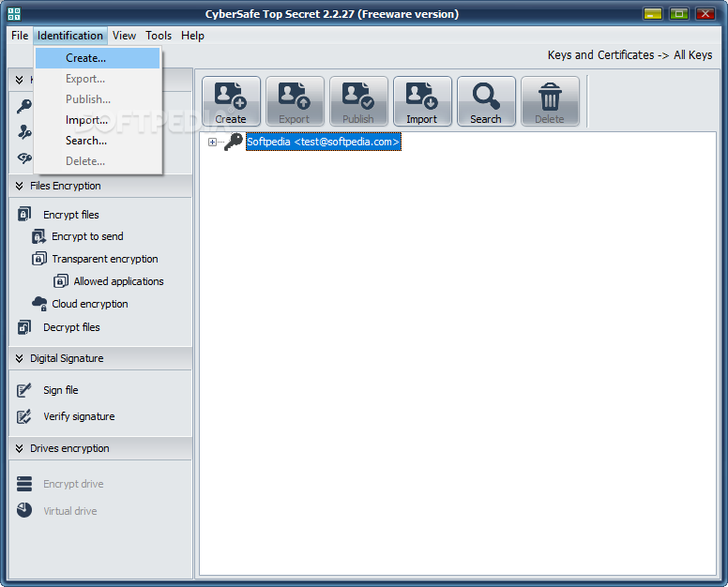Open Verify signature label
This screenshot has width=728, height=587.
pyautogui.click(x=79, y=416)
